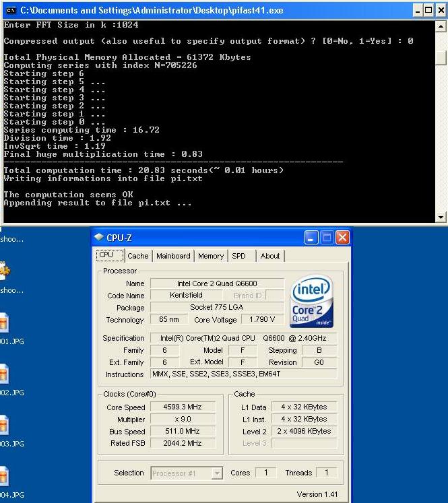Minimize the pifast41.exe console window

click(x=417, y=11)
